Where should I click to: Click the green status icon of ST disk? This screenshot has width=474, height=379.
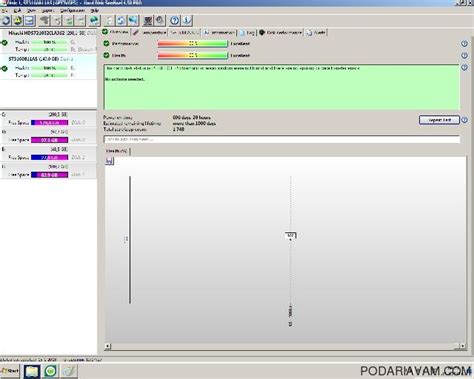pos(4,69)
